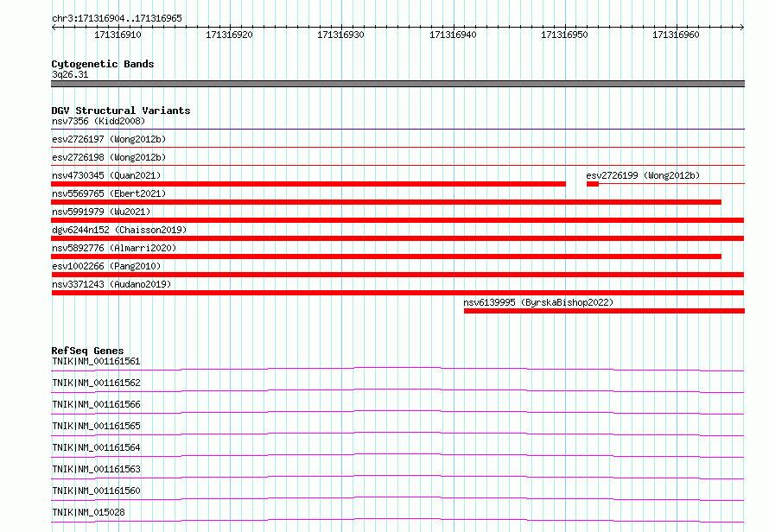The width and height of the screenshot is (769, 532).
Task: Select the DGV Structural Variants track title
Action: pyautogui.click(x=121, y=111)
